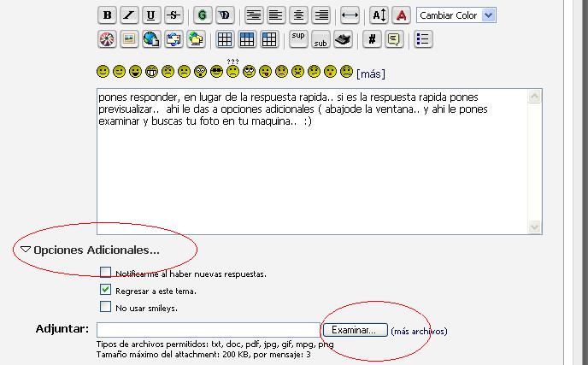Insert FTP link with globe and folders icon

point(196,39)
